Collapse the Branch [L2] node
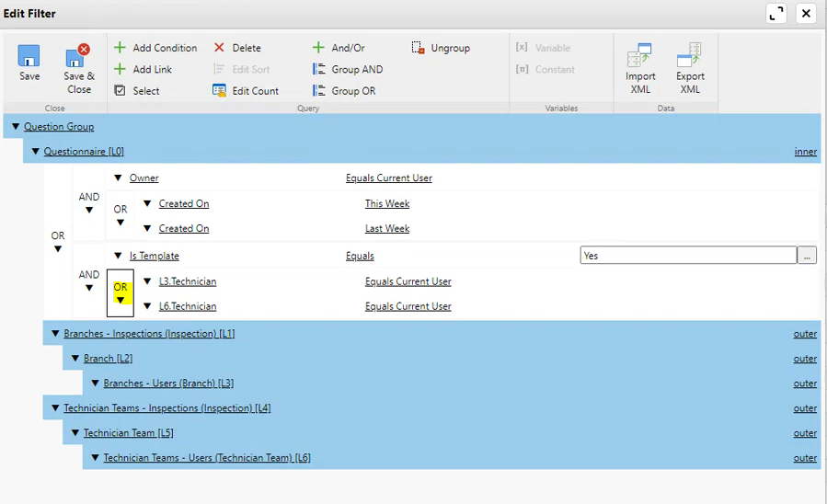The image size is (827, 504). 75,359
